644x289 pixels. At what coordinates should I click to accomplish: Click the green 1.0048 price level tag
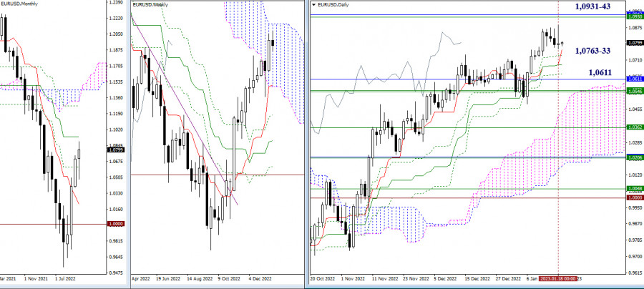pyautogui.click(x=633, y=190)
